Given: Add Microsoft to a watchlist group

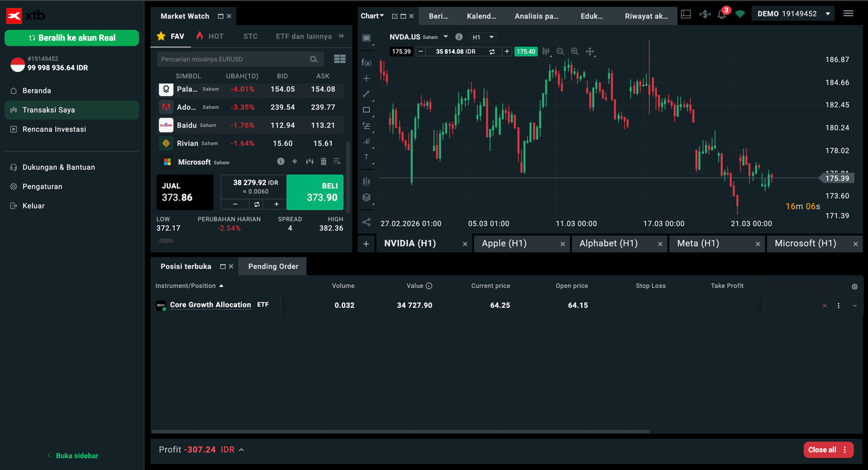Looking at the screenshot, I should [x=337, y=161].
